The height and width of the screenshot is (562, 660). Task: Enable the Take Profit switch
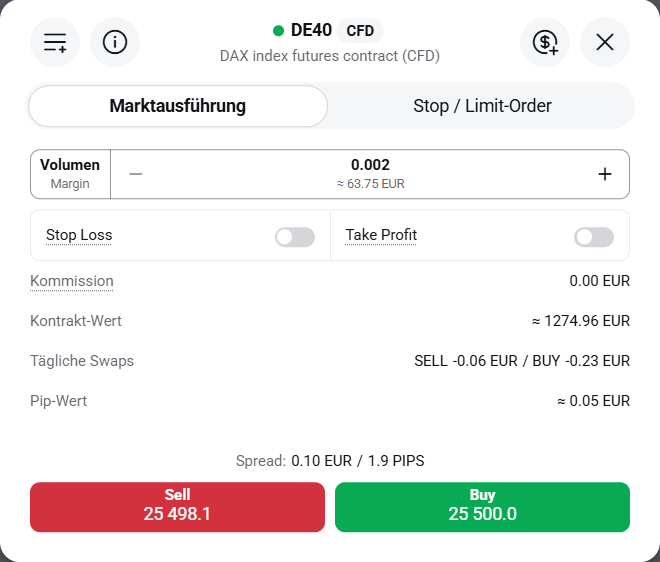593,237
